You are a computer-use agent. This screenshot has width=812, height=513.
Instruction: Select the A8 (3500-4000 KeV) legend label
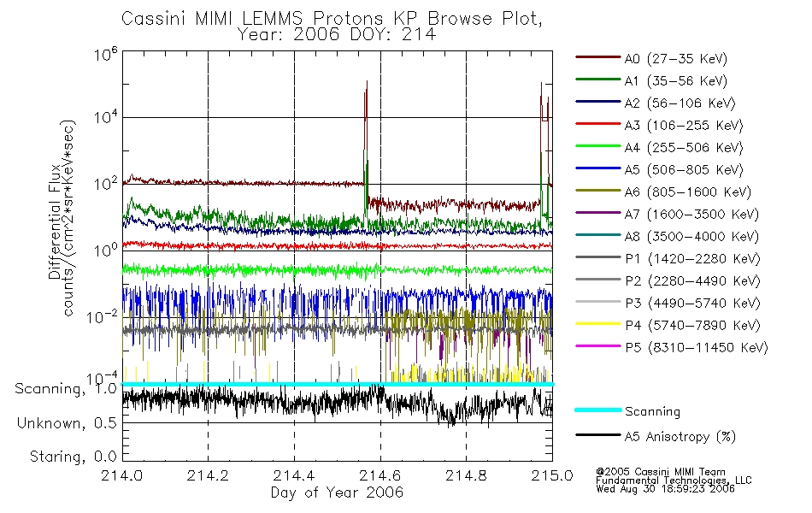pyautogui.click(x=691, y=237)
